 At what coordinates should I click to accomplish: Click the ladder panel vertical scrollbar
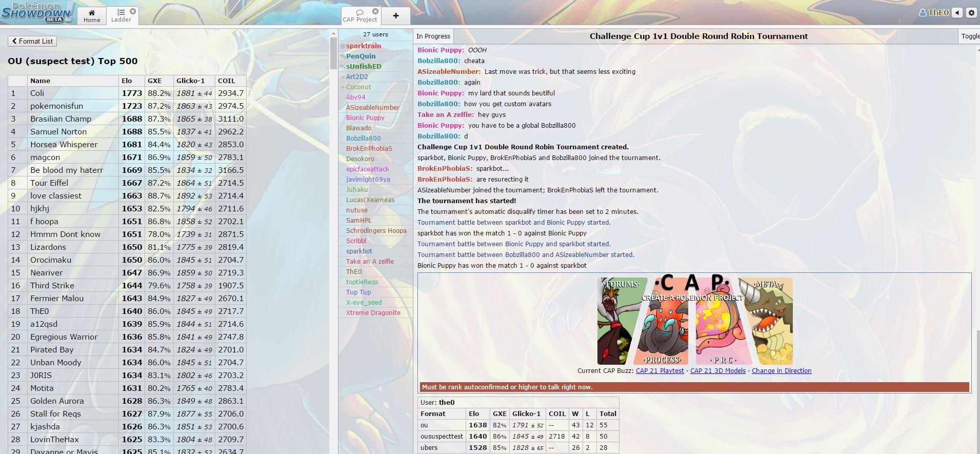(333, 205)
